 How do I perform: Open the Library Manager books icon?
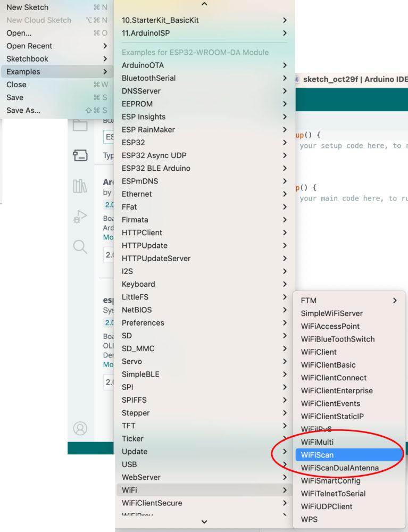[x=80, y=186]
